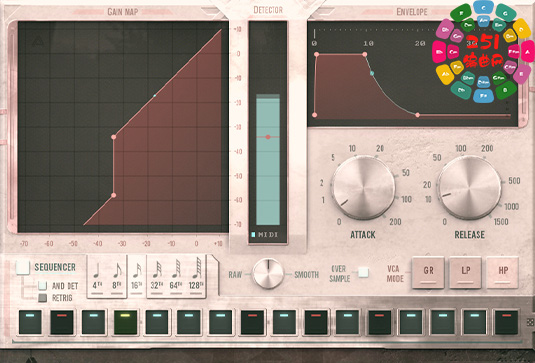Click the -70 label on the Gain Map x-axis
The height and width of the screenshot is (363, 535).
point(24,244)
